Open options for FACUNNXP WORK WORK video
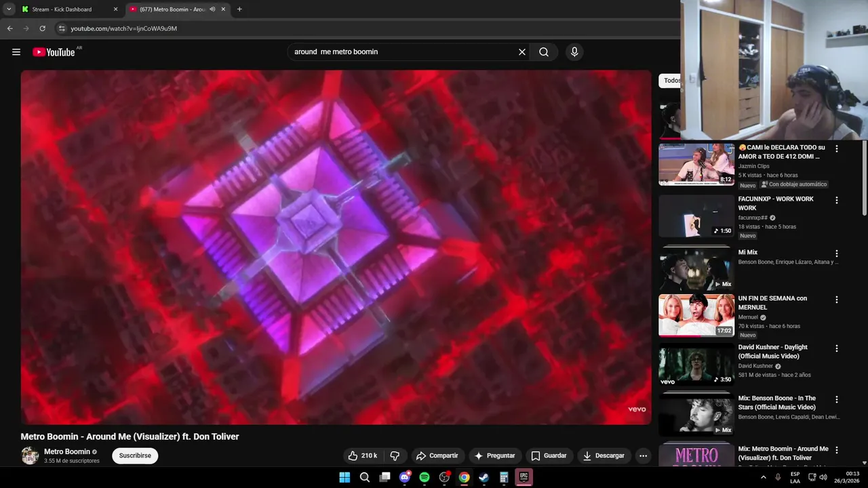The image size is (868, 488). tap(837, 200)
